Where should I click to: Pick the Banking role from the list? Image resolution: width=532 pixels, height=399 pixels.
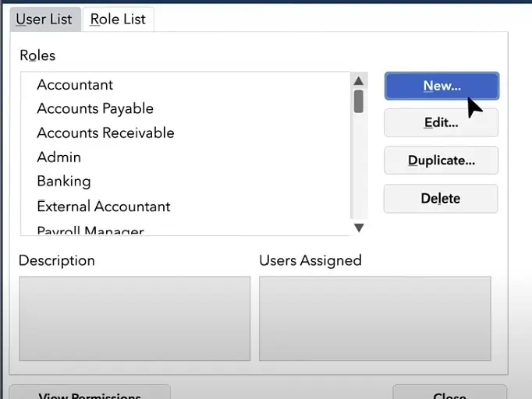[64, 182]
